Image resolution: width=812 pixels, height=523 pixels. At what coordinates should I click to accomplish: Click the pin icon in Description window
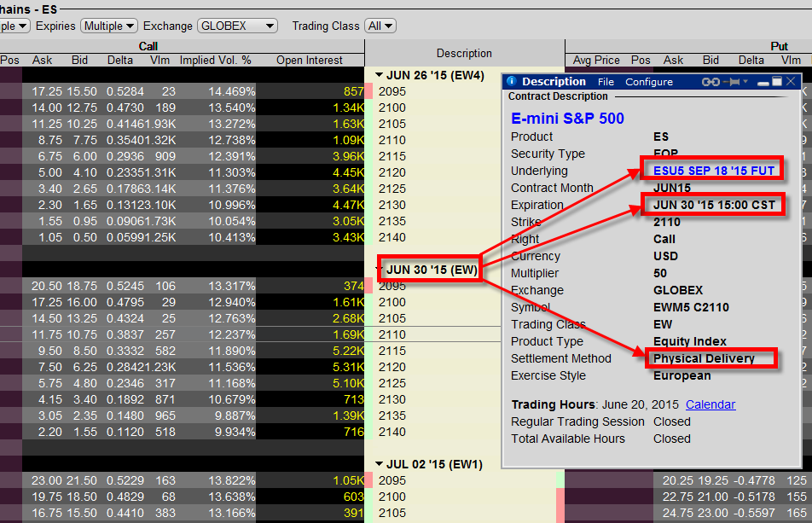click(734, 82)
